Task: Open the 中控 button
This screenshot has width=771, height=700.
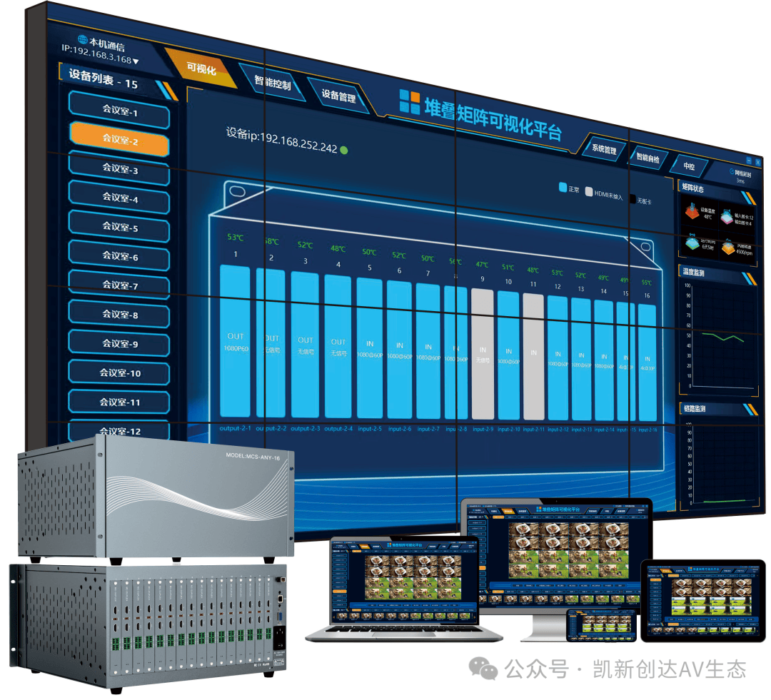Action: pyautogui.click(x=688, y=166)
